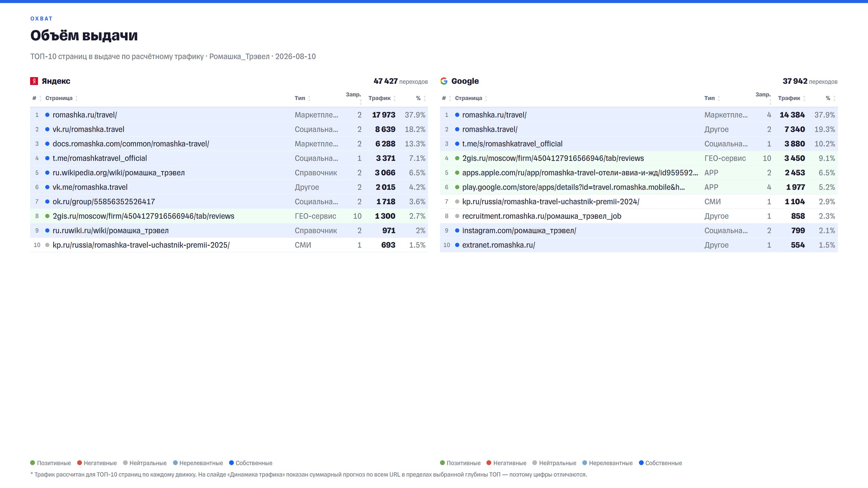868x488 pixels.
Task: Click sort arrows beside Трафик in Яндекс table
Action: (x=395, y=98)
